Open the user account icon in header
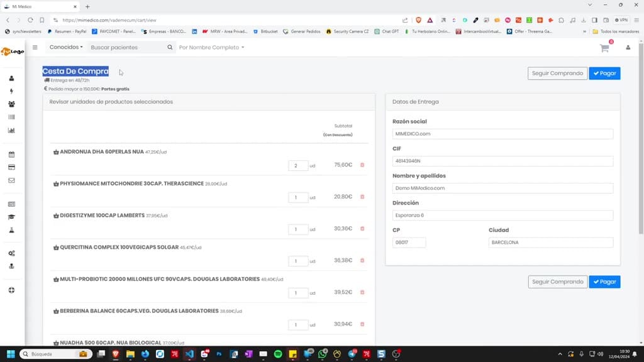 coord(628,48)
